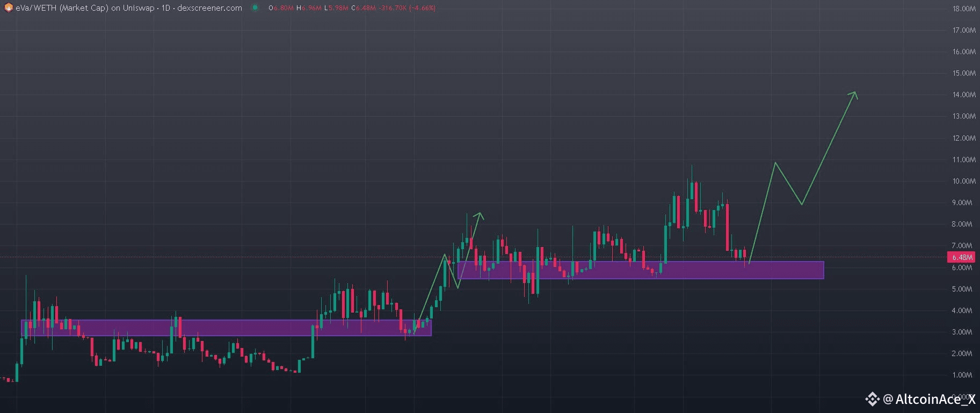Click the 13.00M price axis label
The height and width of the screenshot is (413, 980).
tap(964, 116)
